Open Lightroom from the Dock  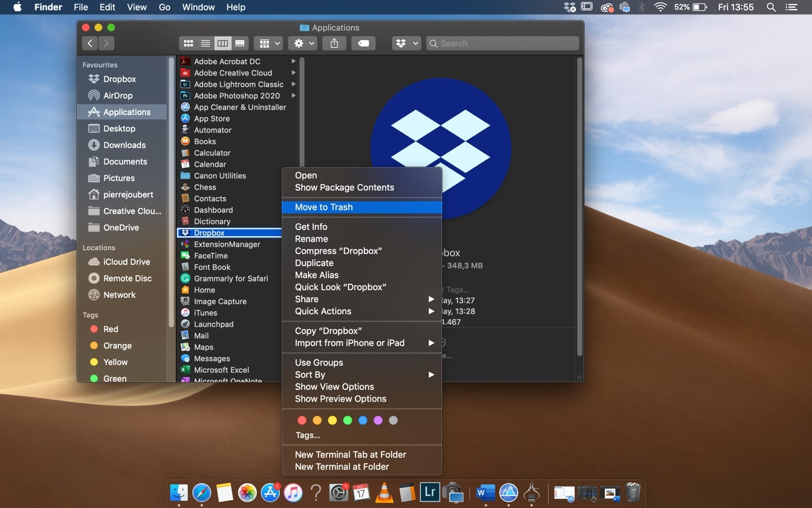[429, 492]
